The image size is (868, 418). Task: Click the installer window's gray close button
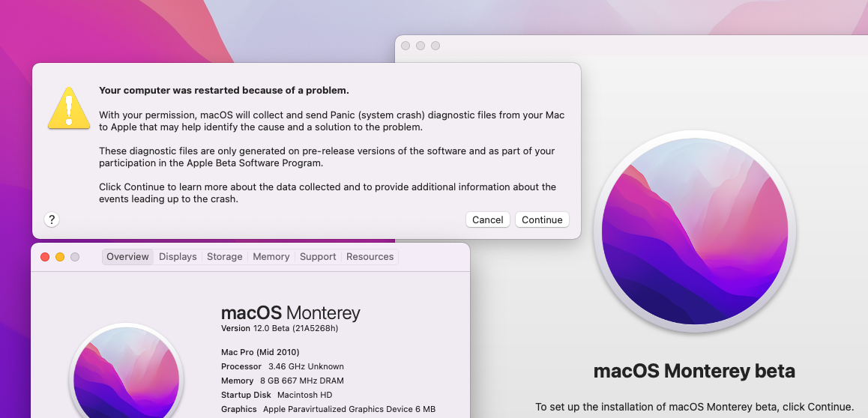pos(406,46)
